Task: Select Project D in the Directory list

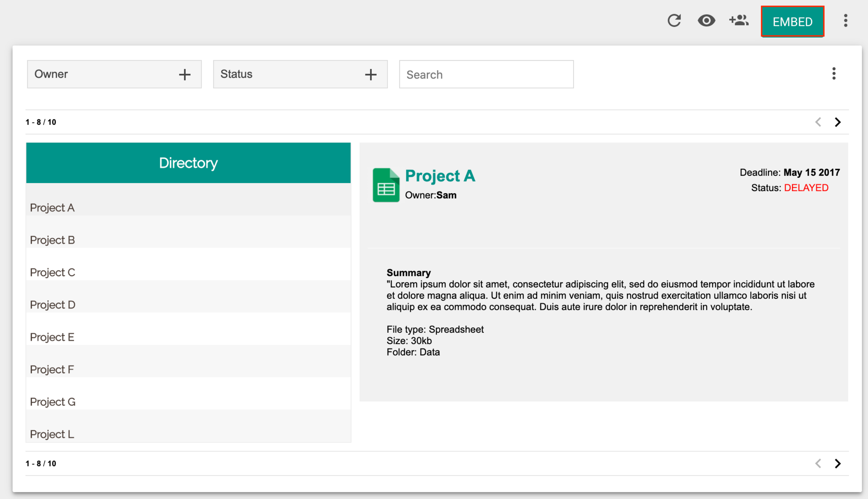Action: click(188, 296)
